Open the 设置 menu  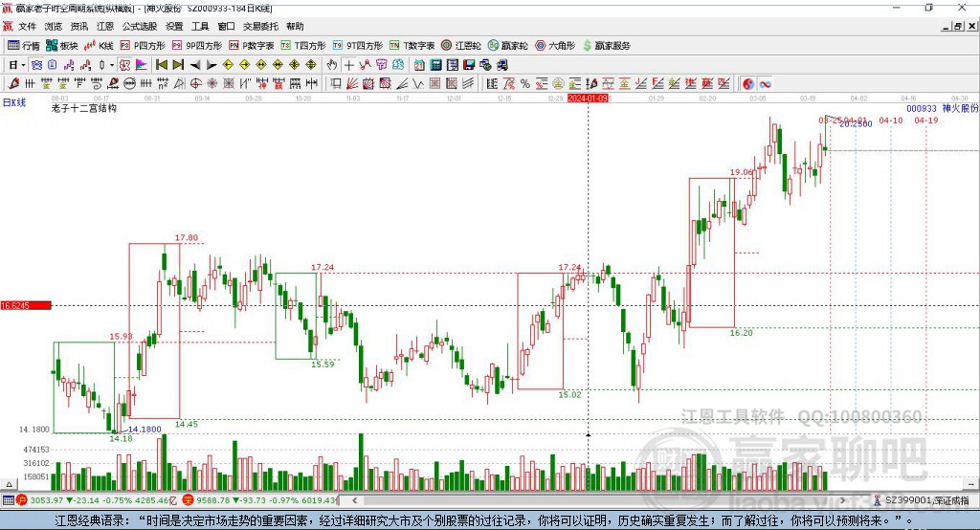tap(174, 26)
